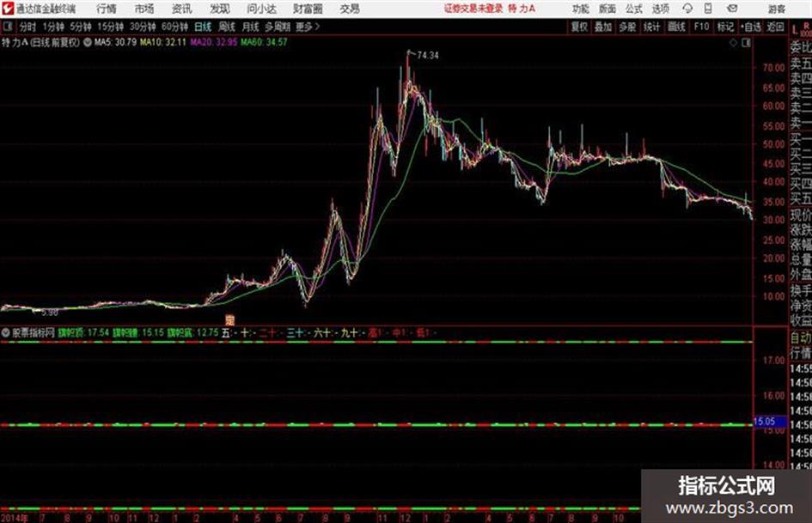Click the 2014年 date axis label

pyautogui.click(x=15, y=518)
